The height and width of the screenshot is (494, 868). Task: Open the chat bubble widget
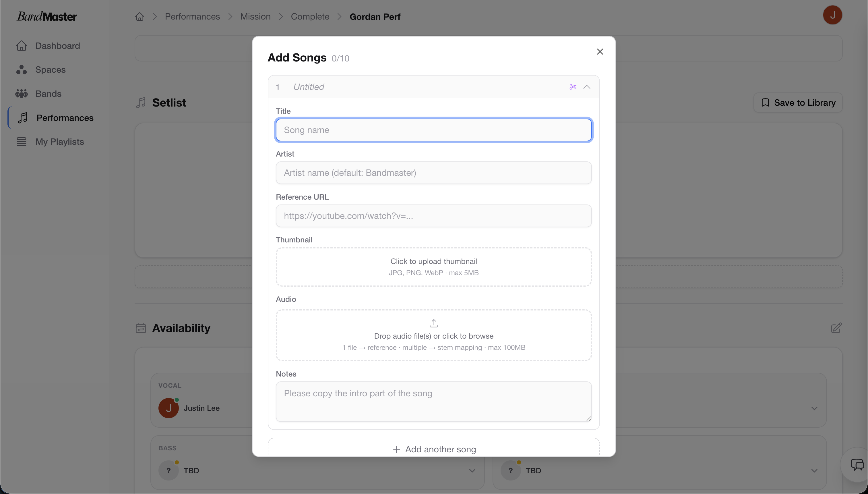click(x=857, y=464)
